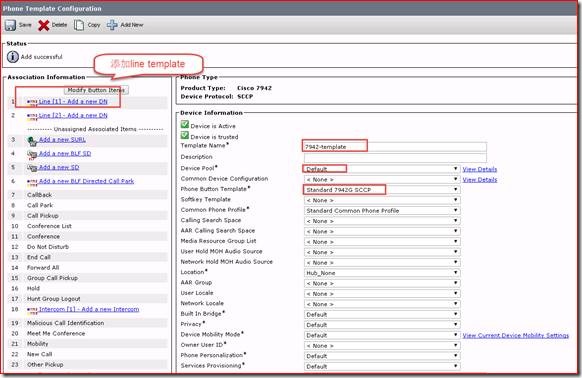Select the Meet Me Conference item
Image resolution: width=582 pixels, height=378 pixels.
tap(56, 333)
